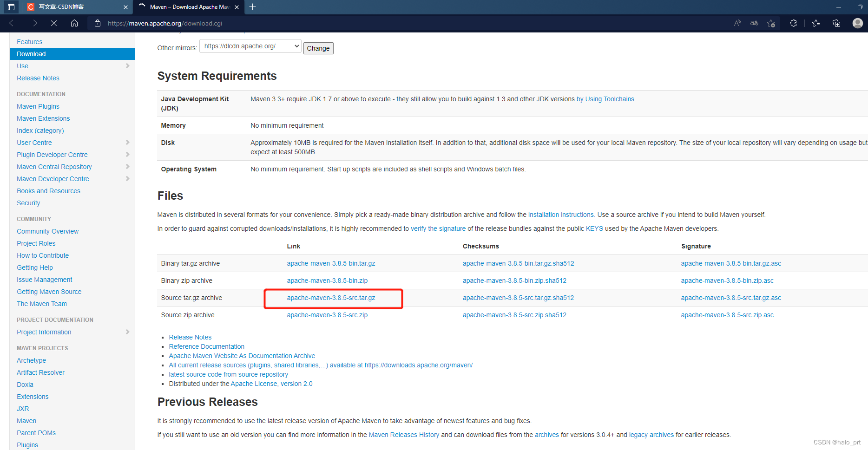
Task: Go to browser home page icon
Action: (74, 23)
